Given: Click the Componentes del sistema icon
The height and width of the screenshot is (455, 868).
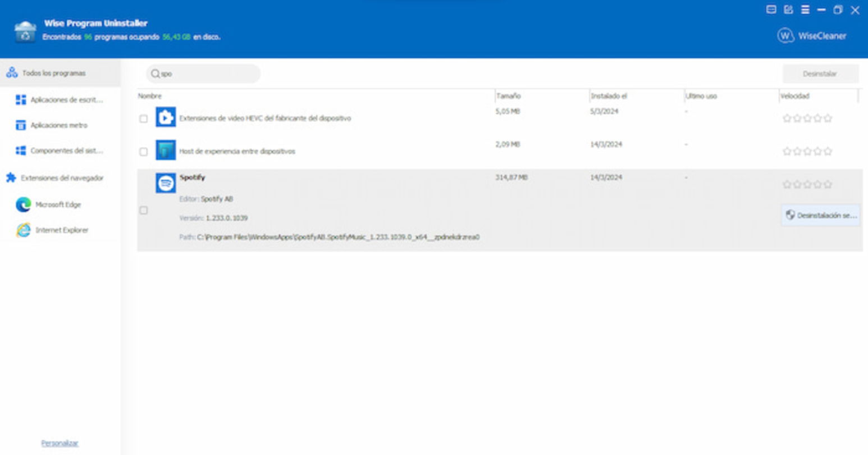Looking at the screenshot, I should [x=21, y=151].
